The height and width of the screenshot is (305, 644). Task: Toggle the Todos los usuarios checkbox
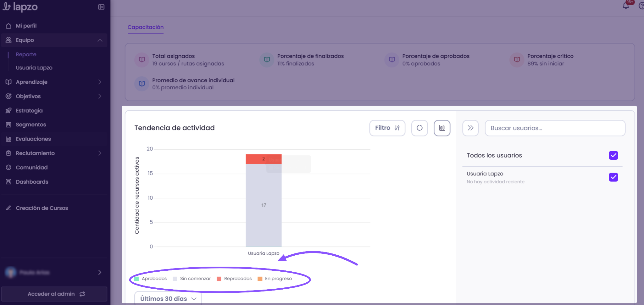tap(613, 155)
